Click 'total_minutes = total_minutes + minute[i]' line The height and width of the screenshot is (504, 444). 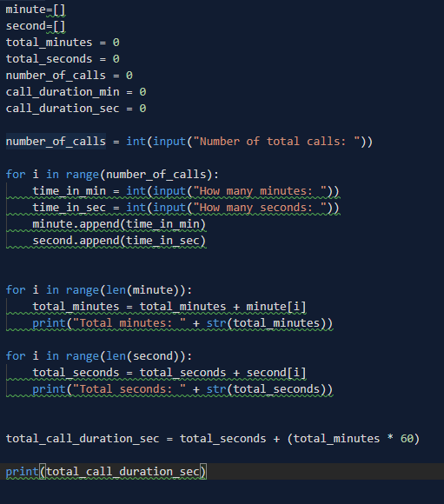pos(169,307)
